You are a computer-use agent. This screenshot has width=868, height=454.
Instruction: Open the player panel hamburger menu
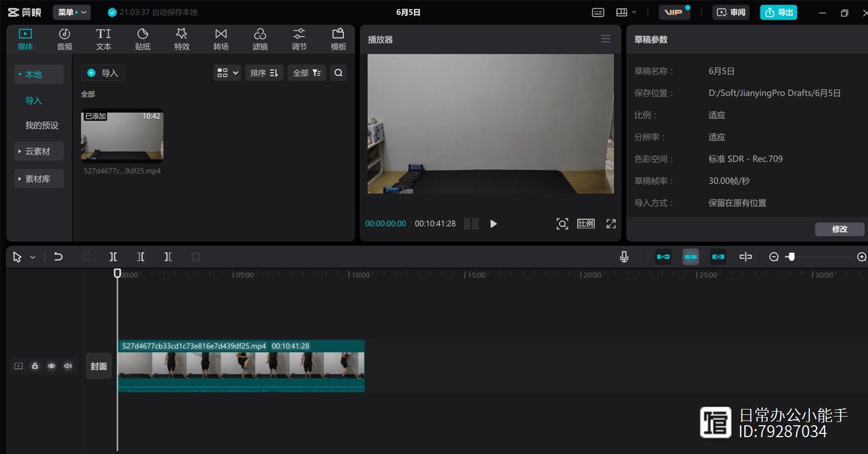[x=605, y=39]
